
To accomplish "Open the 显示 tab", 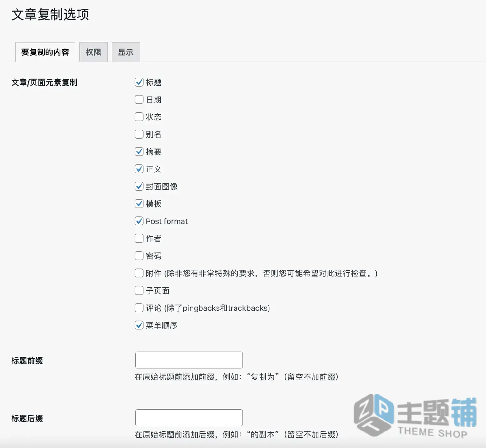I will 126,52.
